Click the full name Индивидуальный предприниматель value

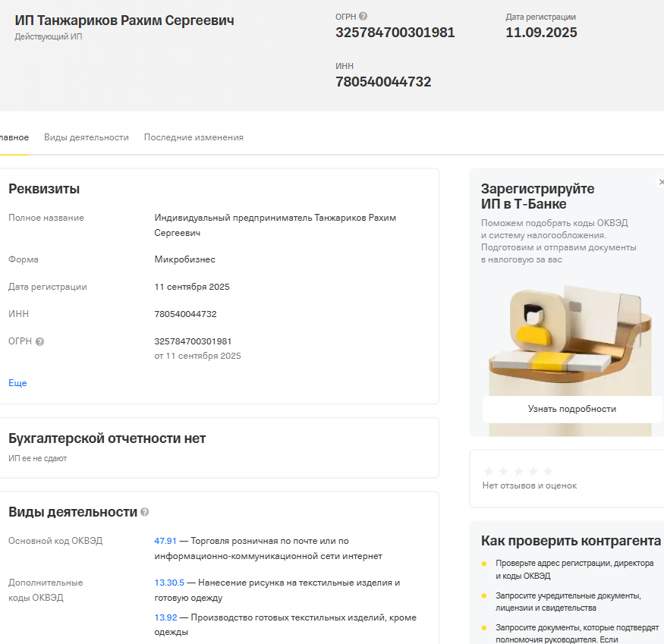point(275,225)
